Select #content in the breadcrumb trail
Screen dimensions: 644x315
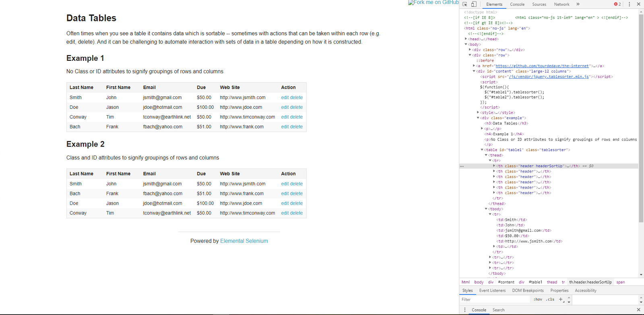[506, 282]
